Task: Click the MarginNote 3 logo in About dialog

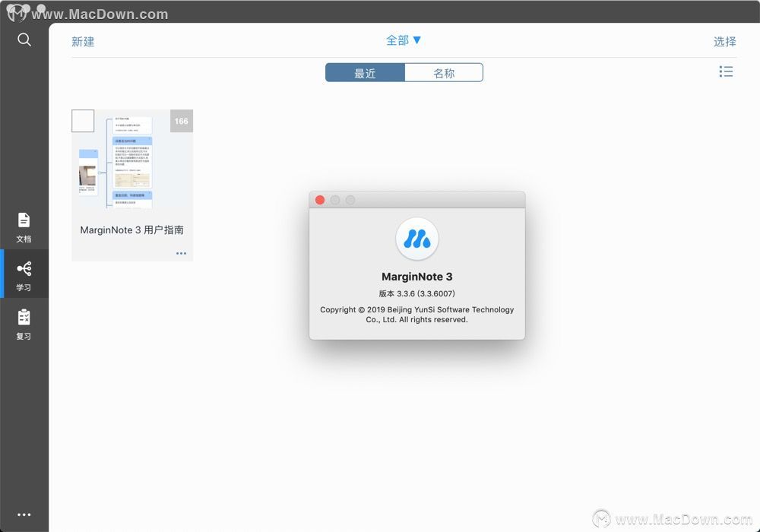Action: pyautogui.click(x=416, y=239)
